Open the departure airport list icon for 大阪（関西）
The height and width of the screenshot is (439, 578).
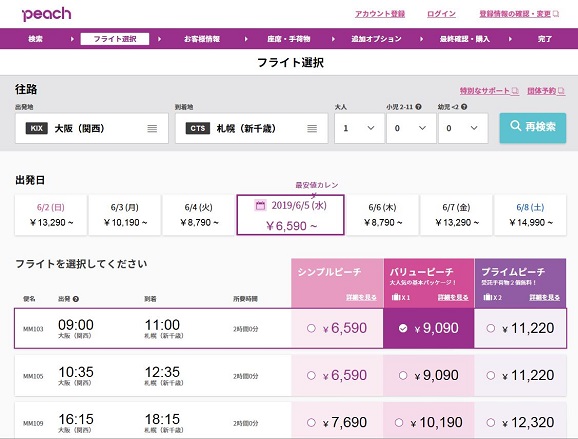pos(152,128)
